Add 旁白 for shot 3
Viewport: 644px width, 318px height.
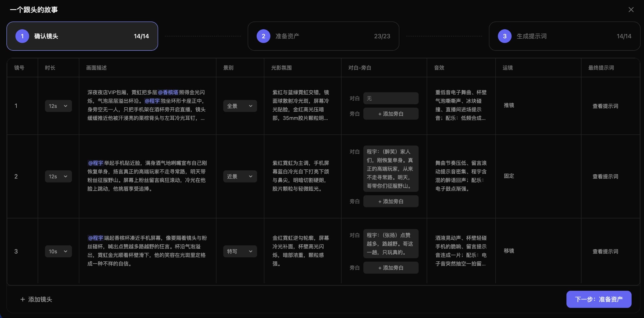tap(391, 268)
